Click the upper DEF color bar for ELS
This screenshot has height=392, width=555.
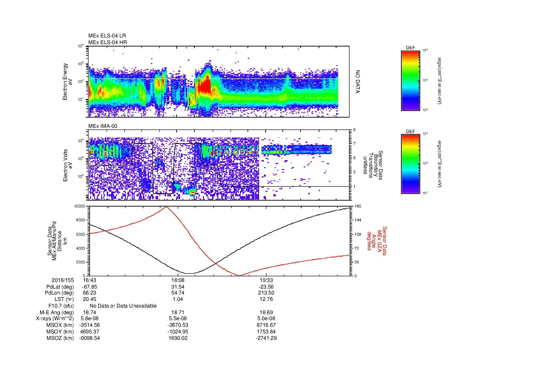(410, 80)
